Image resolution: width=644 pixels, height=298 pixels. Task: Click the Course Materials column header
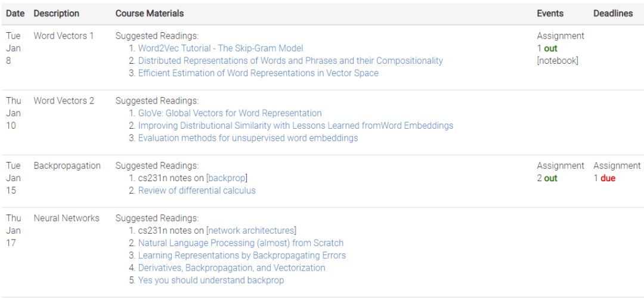149,13
